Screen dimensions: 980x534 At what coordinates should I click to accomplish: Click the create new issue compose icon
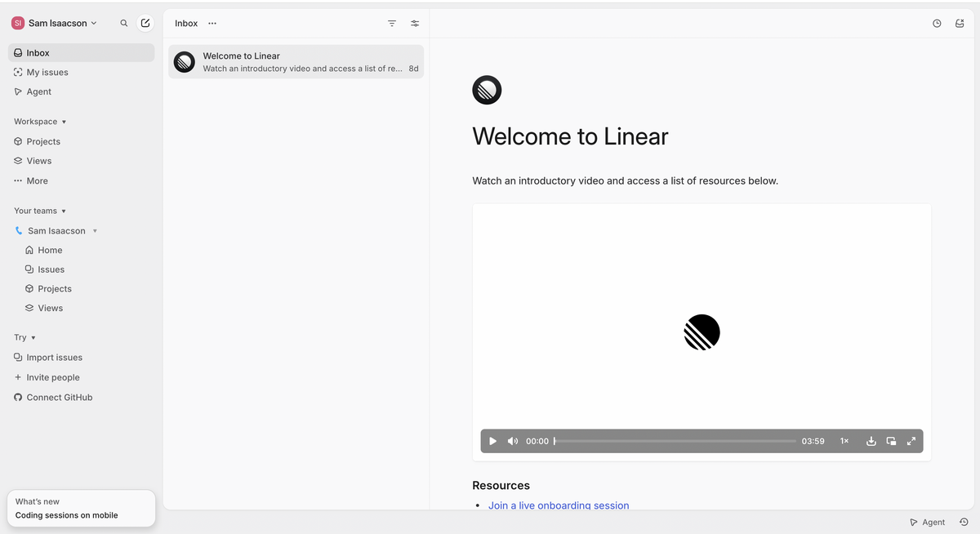145,24
